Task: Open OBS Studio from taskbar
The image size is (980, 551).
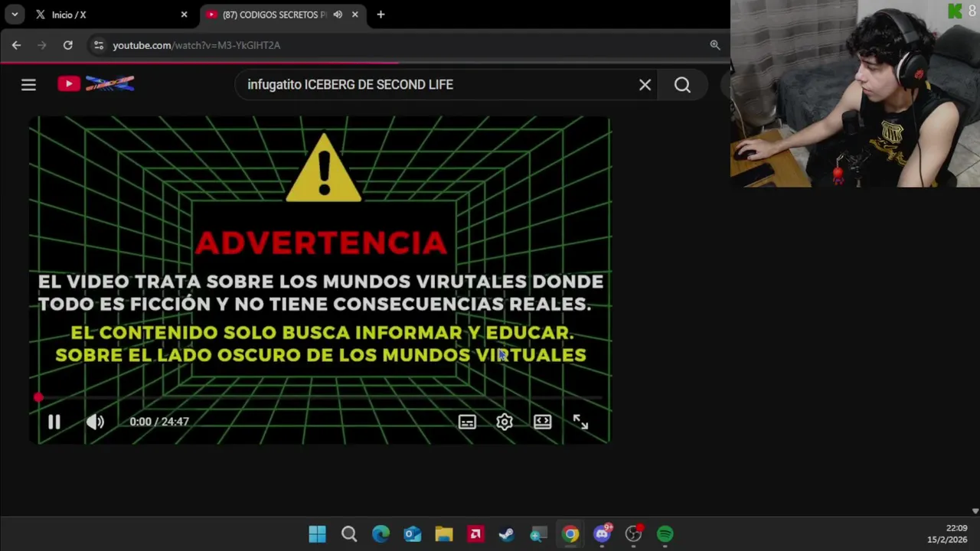Action: pyautogui.click(x=633, y=533)
